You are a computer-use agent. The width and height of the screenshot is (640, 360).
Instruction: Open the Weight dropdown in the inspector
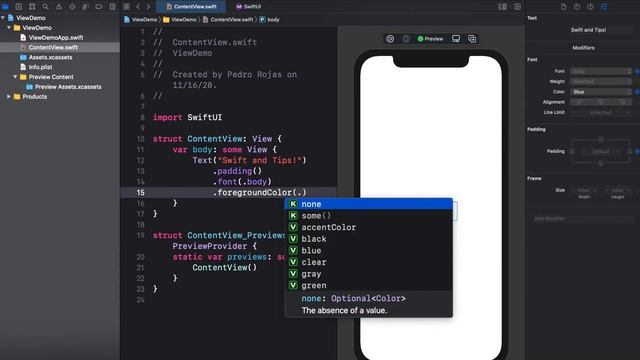pyautogui.click(x=601, y=82)
